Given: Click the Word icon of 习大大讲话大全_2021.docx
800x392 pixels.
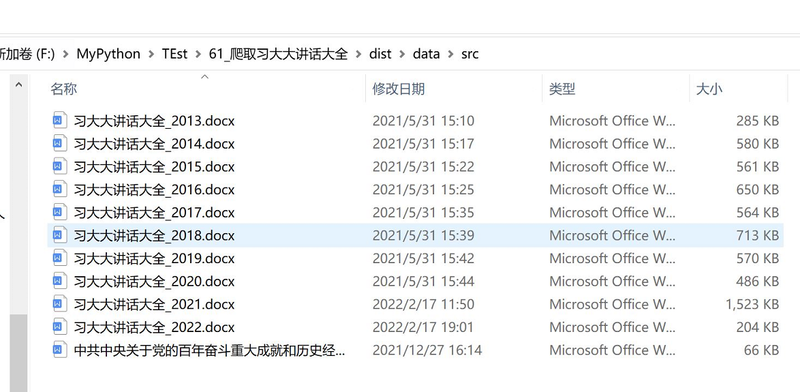Looking at the screenshot, I should [59, 304].
